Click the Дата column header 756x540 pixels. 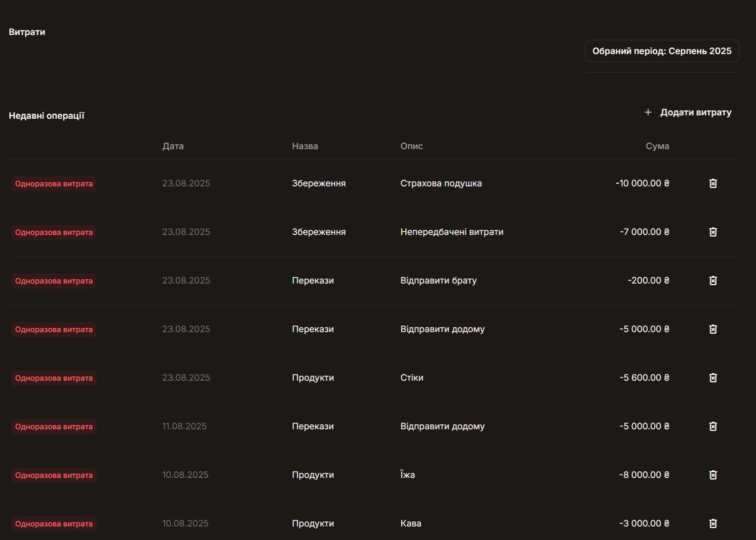point(173,146)
